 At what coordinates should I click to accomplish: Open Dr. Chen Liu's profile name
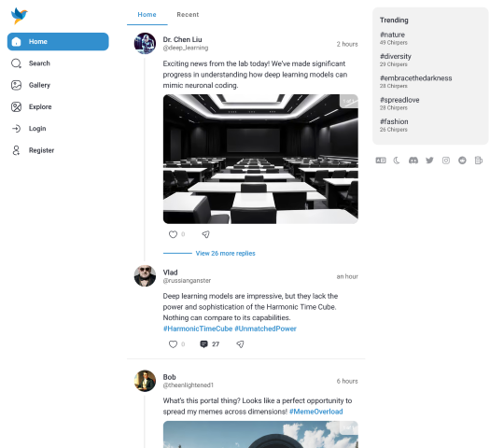183,40
